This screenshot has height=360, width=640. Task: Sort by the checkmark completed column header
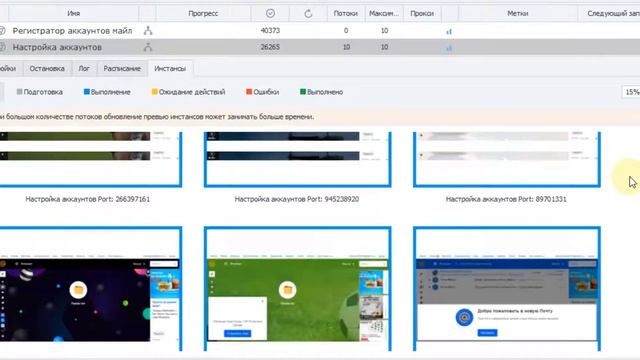pyautogui.click(x=270, y=13)
